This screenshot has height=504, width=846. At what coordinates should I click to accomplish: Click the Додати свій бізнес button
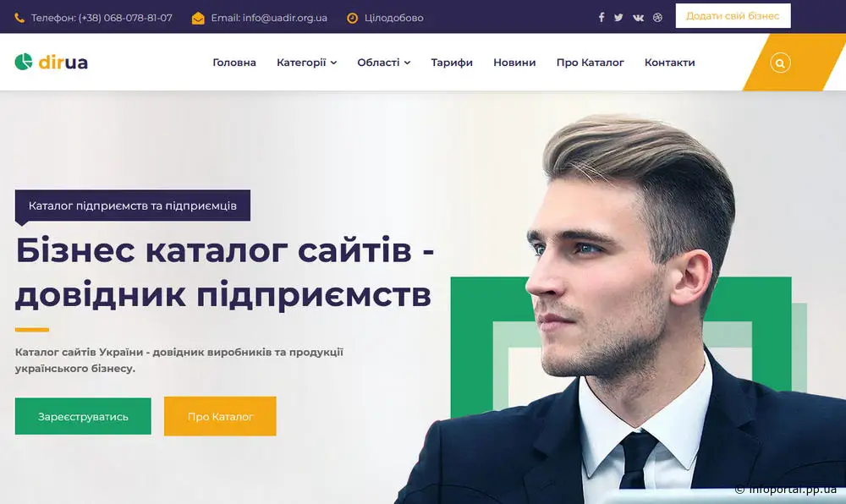tap(733, 15)
